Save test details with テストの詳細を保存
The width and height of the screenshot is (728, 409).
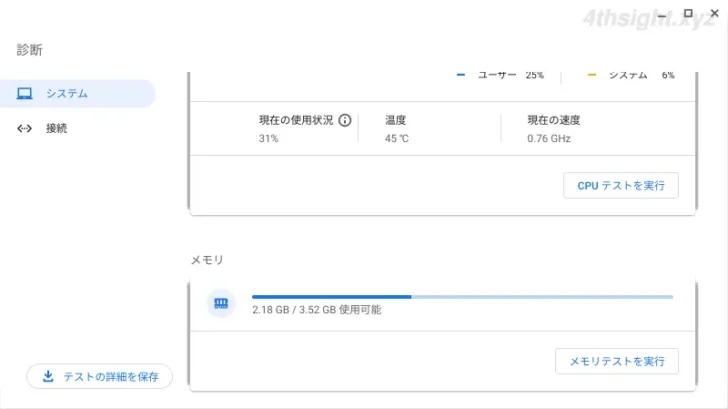pos(99,377)
